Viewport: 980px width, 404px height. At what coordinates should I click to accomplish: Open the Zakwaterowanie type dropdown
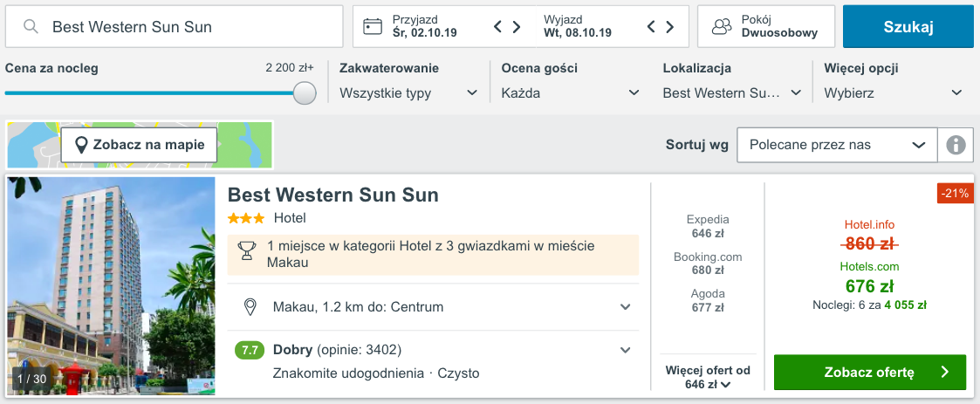[x=408, y=92]
